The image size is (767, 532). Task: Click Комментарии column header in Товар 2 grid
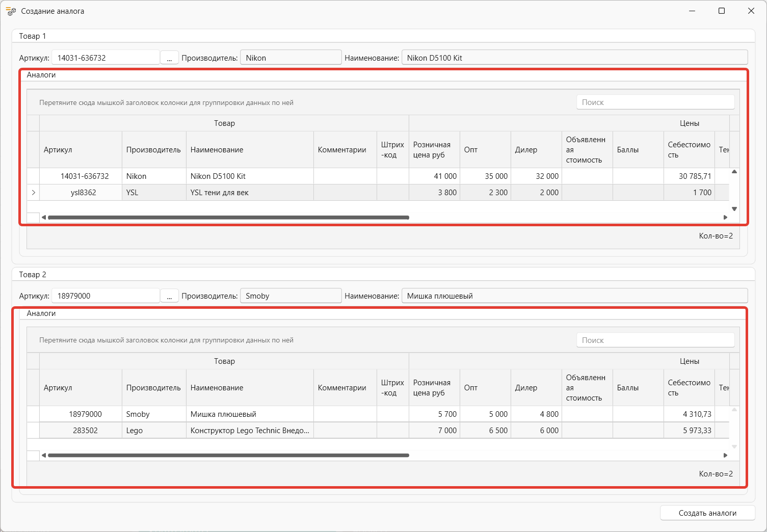(x=345, y=387)
